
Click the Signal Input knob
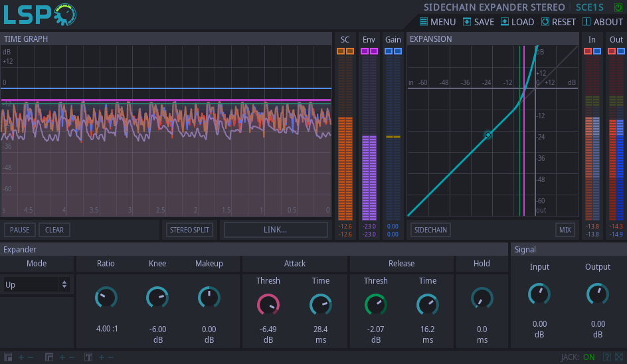click(539, 294)
